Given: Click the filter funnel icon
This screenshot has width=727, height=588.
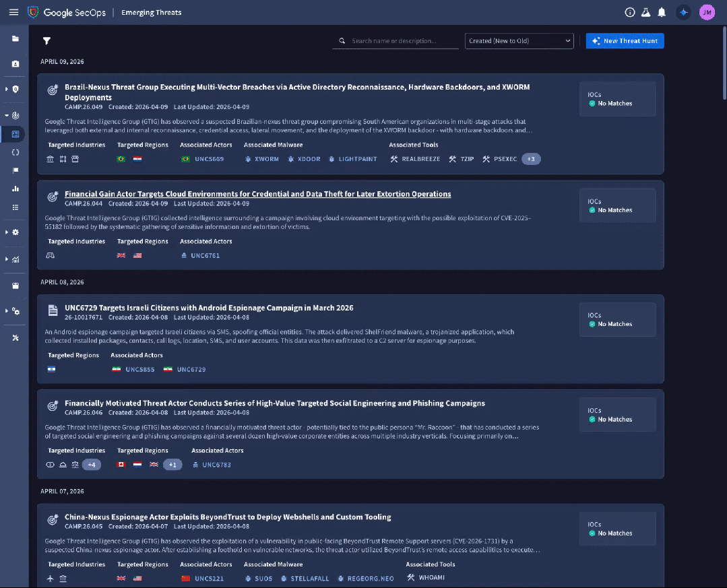Looking at the screenshot, I should coord(46,41).
